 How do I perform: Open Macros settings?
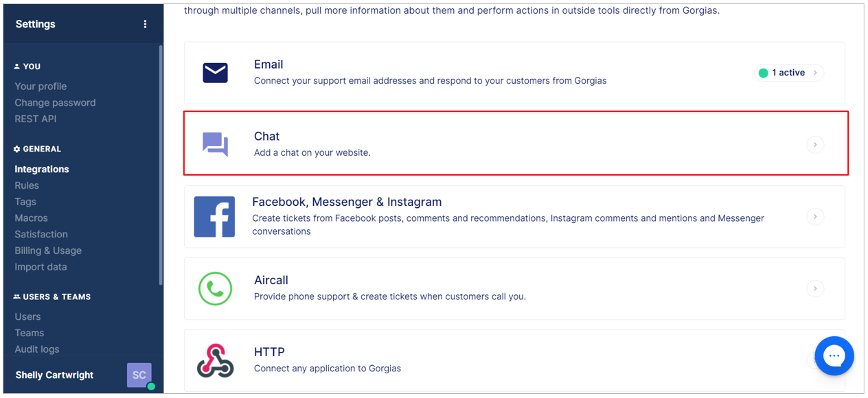[x=31, y=218]
